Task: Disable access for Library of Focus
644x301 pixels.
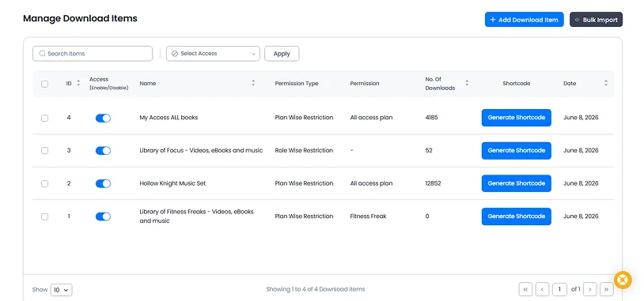Action: point(103,150)
